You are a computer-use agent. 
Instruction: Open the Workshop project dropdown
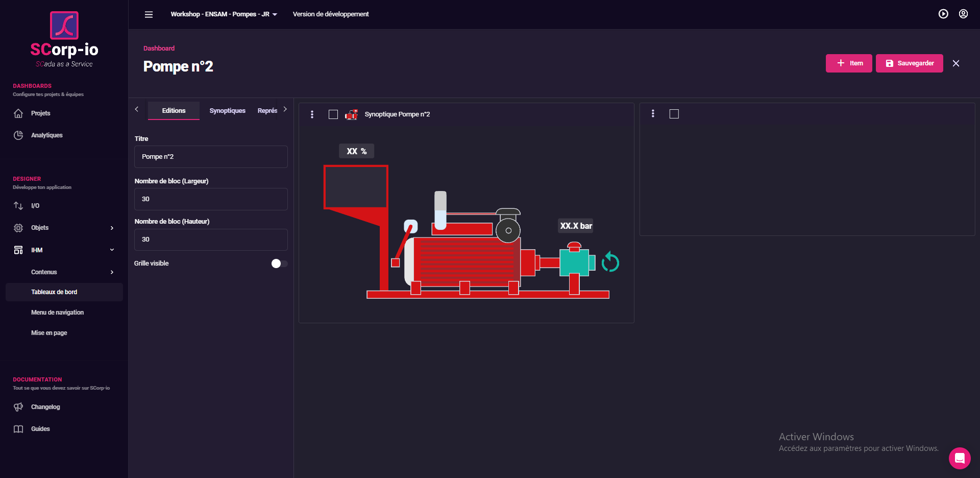pos(224,14)
